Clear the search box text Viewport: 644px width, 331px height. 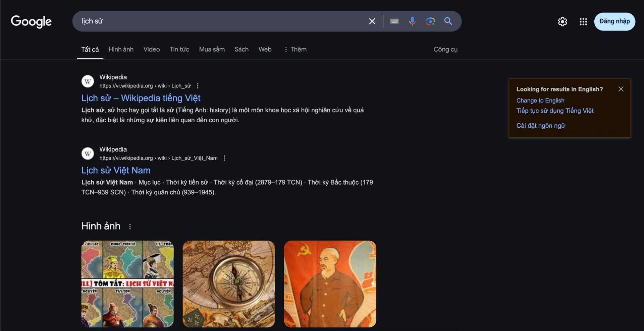click(x=372, y=21)
